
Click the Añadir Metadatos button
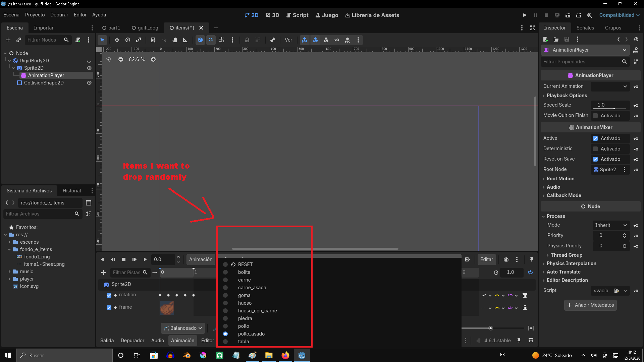coord(590,305)
